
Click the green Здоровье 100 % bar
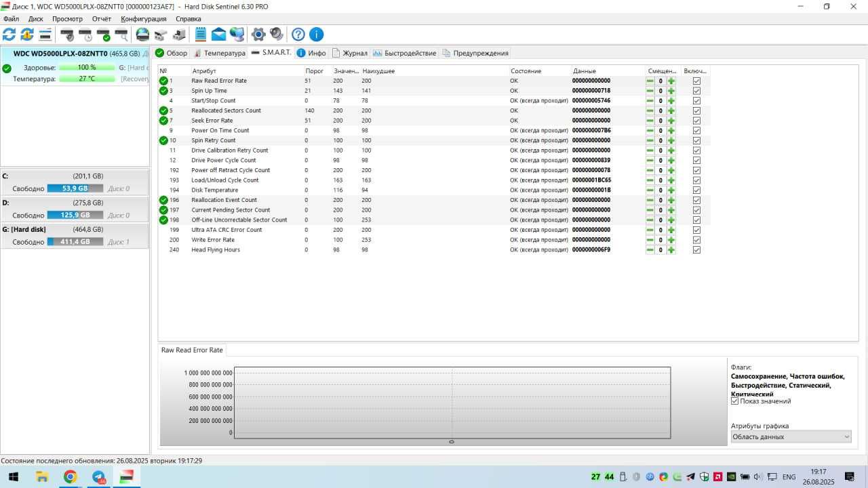pos(87,68)
